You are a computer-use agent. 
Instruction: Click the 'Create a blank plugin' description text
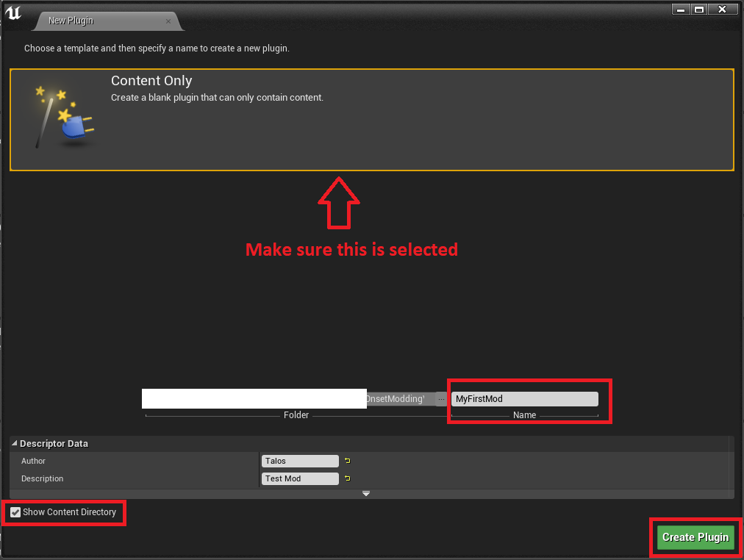tap(217, 98)
